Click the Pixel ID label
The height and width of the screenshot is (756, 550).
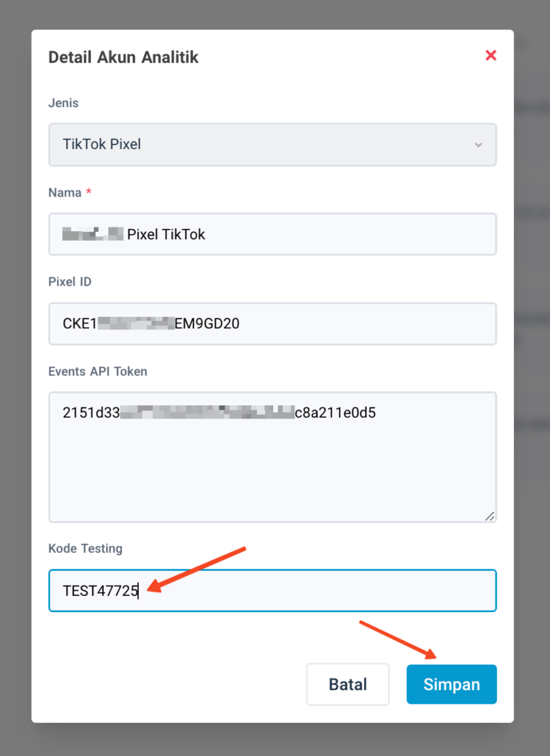click(70, 281)
